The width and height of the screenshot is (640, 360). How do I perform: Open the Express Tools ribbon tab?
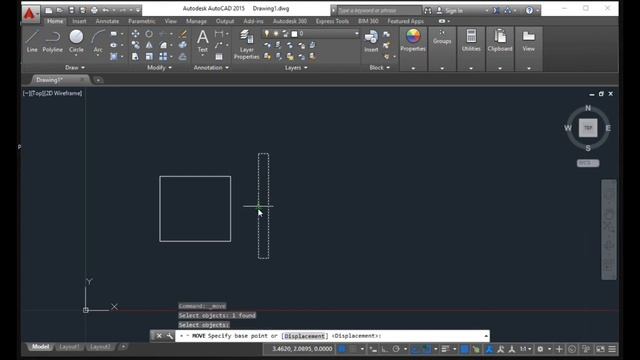coord(332,21)
